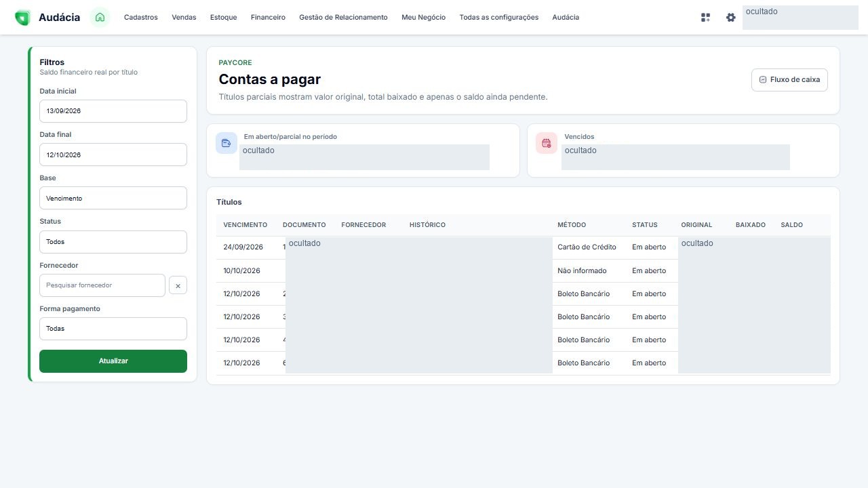The width and height of the screenshot is (868, 488).
Task: Click the Data inicial date field
Action: pos(113,111)
